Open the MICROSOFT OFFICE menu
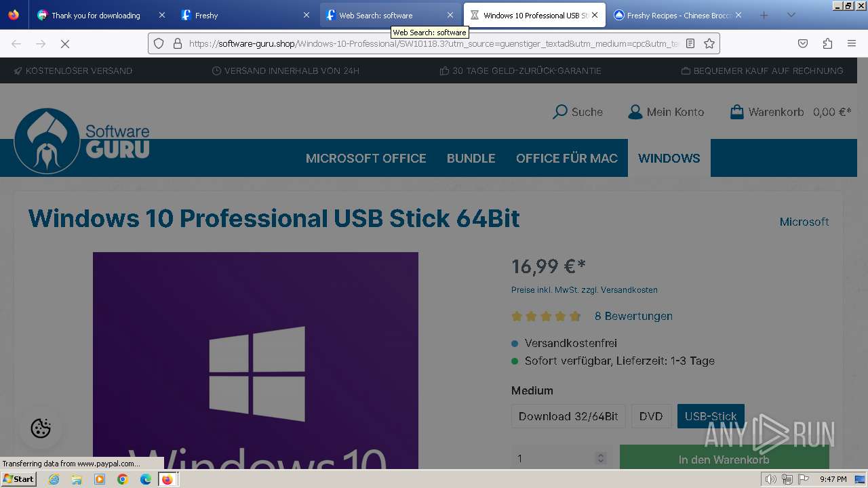The height and width of the screenshot is (488, 868). [x=366, y=158]
